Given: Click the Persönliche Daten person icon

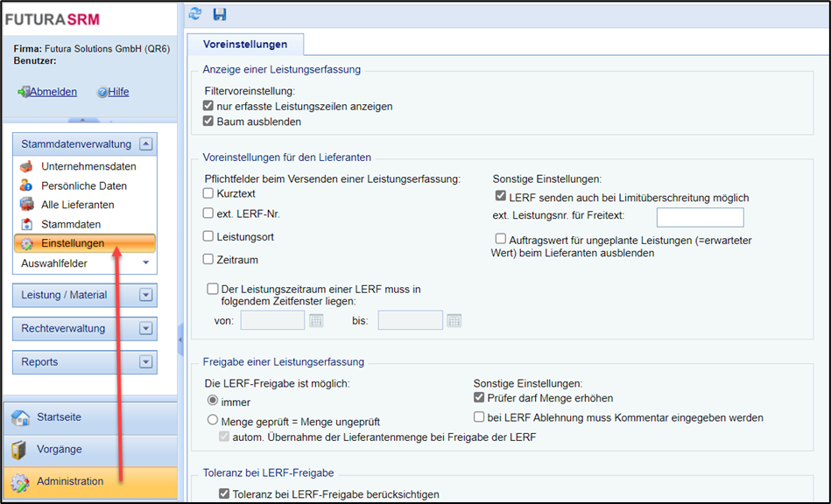Looking at the screenshot, I should point(26,185).
